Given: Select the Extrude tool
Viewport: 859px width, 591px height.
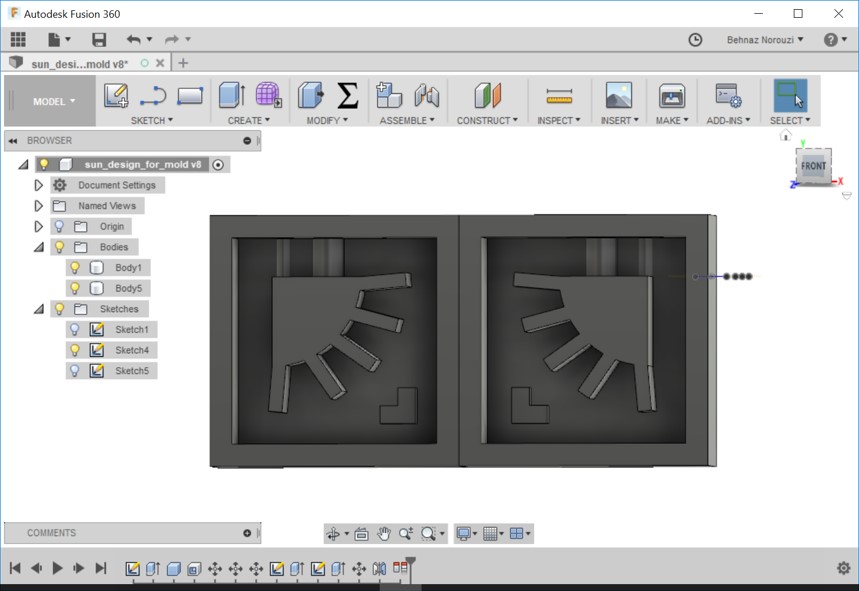Looking at the screenshot, I should pos(232,95).
